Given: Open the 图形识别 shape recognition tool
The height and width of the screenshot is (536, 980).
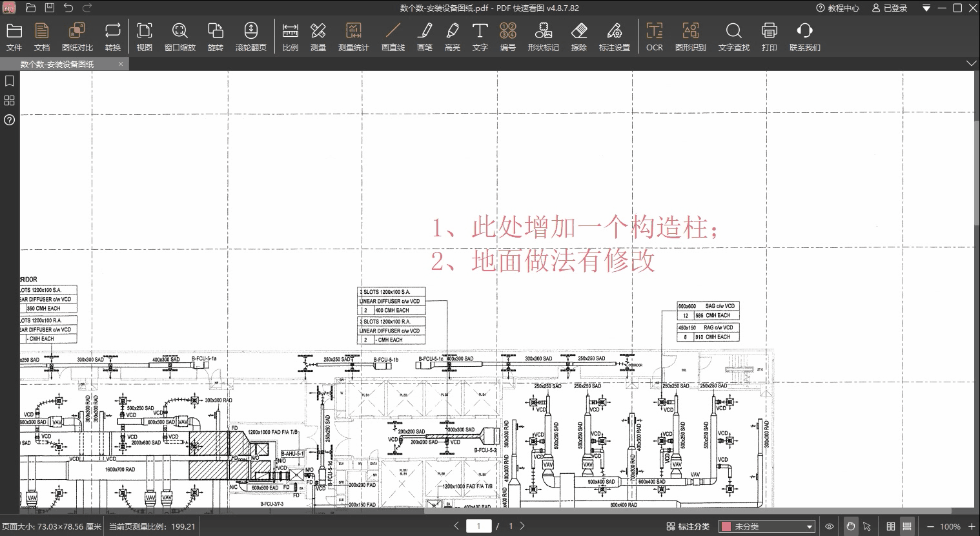Looking at the screenshot, I should click(x=690, y=37).
